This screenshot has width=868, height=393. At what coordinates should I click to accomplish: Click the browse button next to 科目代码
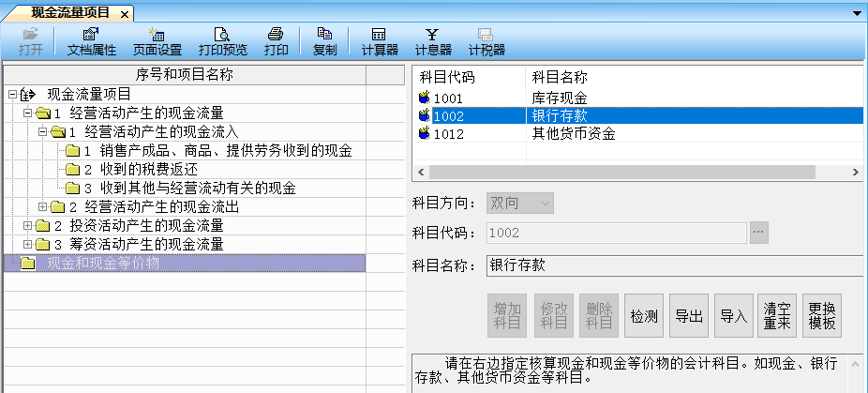click(759, 233)
